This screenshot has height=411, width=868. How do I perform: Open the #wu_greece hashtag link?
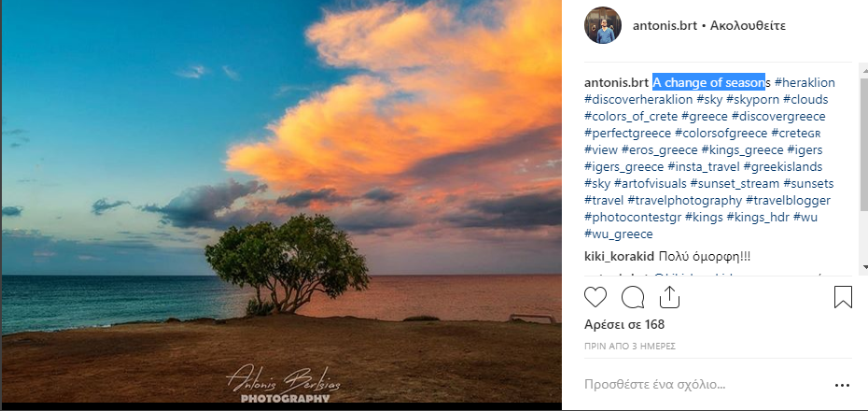coord(619,234)
